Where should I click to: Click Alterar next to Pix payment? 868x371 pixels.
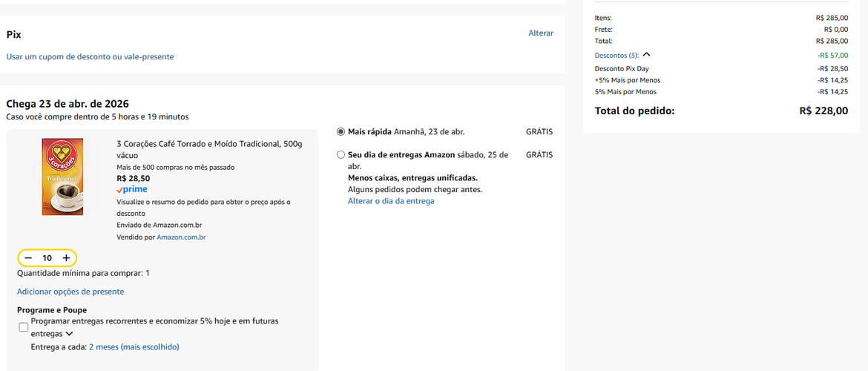pyautogui.click(x=541, y=33)
